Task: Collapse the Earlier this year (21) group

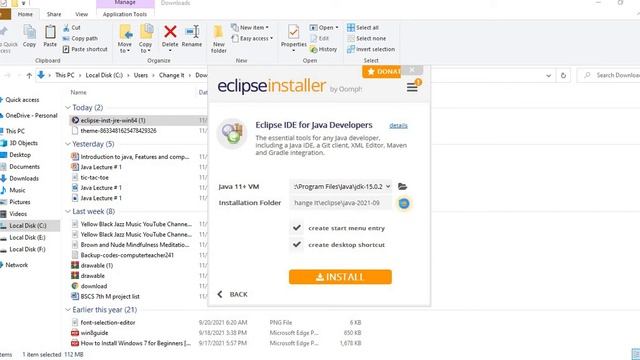Action: coord(68,310)
